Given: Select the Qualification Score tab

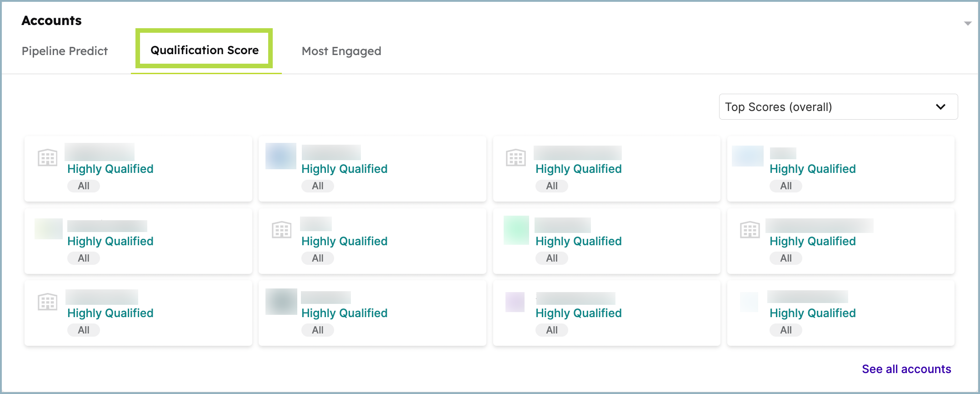Looking at the screenshot, I should (205, 50).
